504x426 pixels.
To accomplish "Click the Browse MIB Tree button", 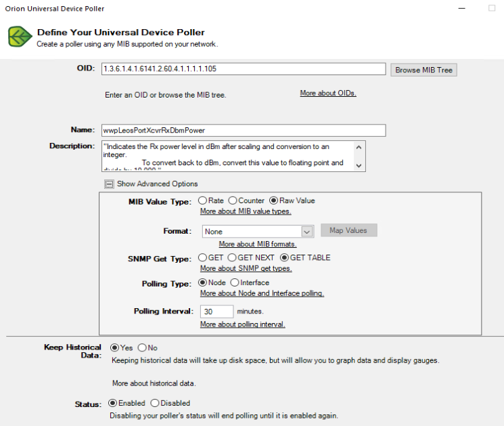I will tap(423, 70).
